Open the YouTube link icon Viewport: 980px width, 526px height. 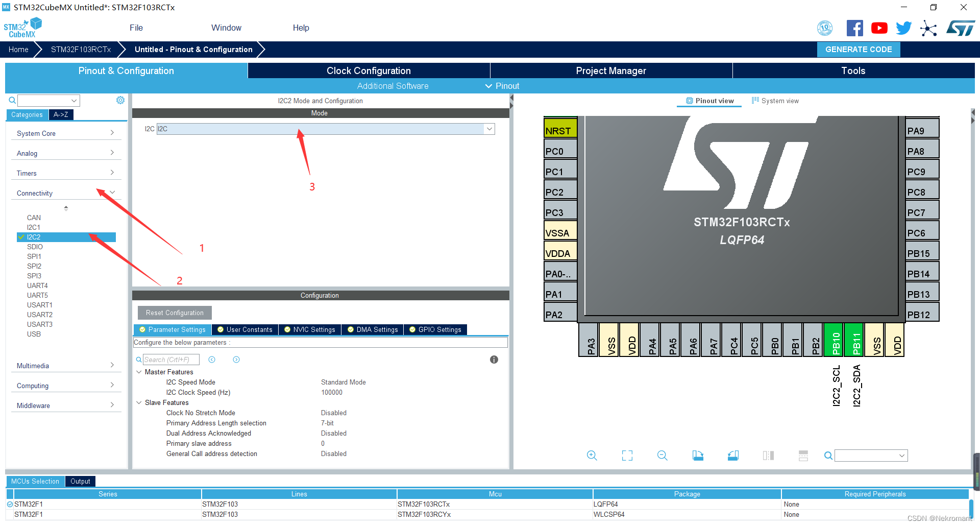[879, 28]
